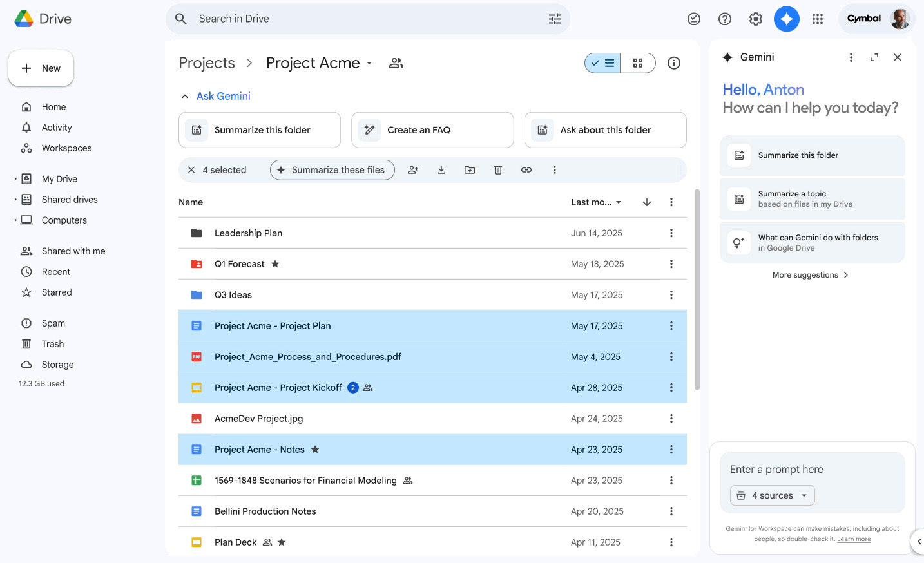This screenshot has width=924, height=563.
Task: Open Gemini with the blue spark icon
Action: (x=787, y=19)
